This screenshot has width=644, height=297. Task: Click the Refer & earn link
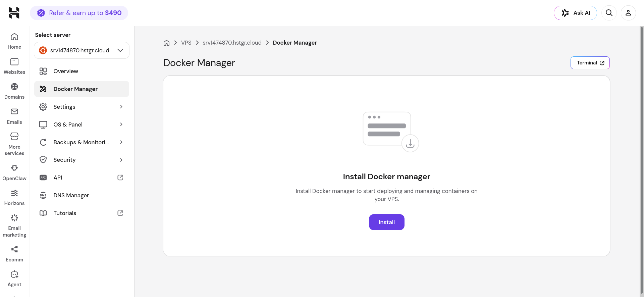click(x=79, y=13)
